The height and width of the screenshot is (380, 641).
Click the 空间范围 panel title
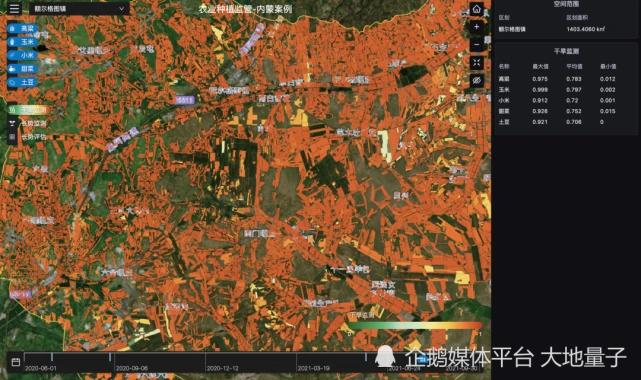(566, 4)
